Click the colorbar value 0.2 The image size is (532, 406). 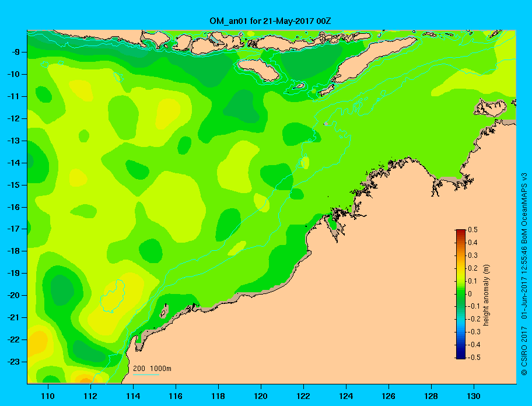click(x=473, y=268)
